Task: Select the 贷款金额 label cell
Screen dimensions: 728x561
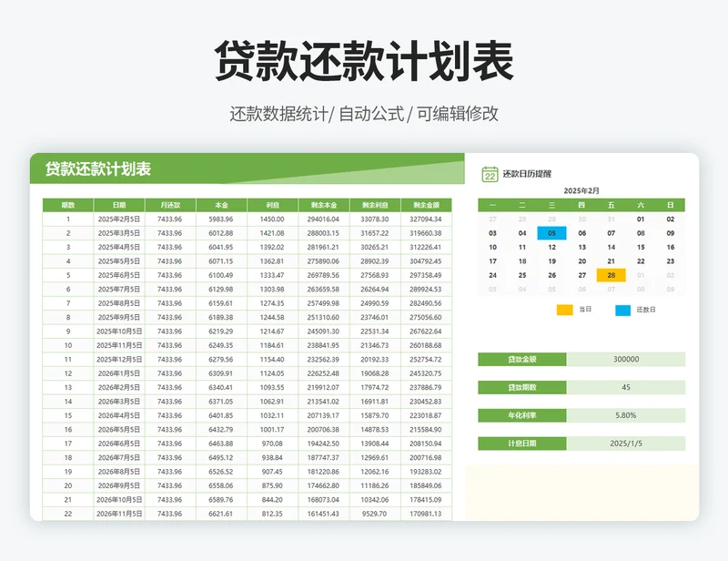Action: (x=522, y=360)
